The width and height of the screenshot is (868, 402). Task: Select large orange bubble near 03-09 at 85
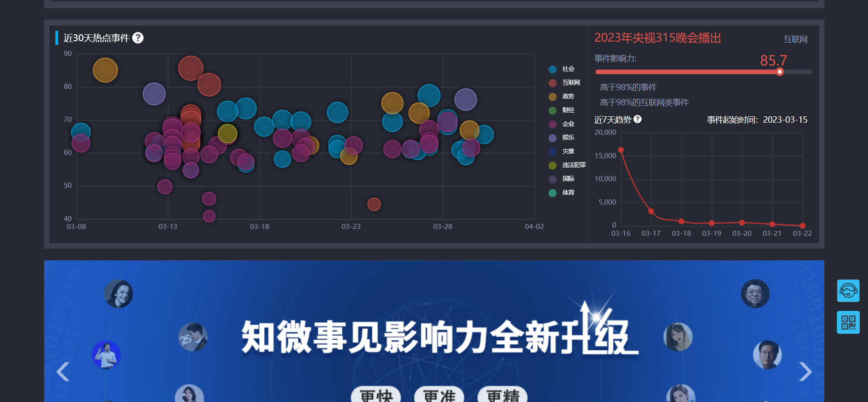pos(105,70)
